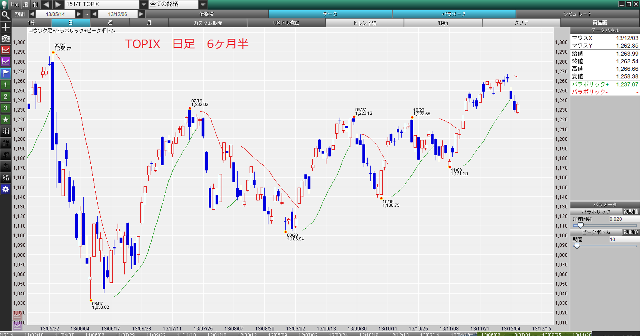Select the 週 weekly timeframe tab
644x336 pixels.
click(x=110, y=23)
